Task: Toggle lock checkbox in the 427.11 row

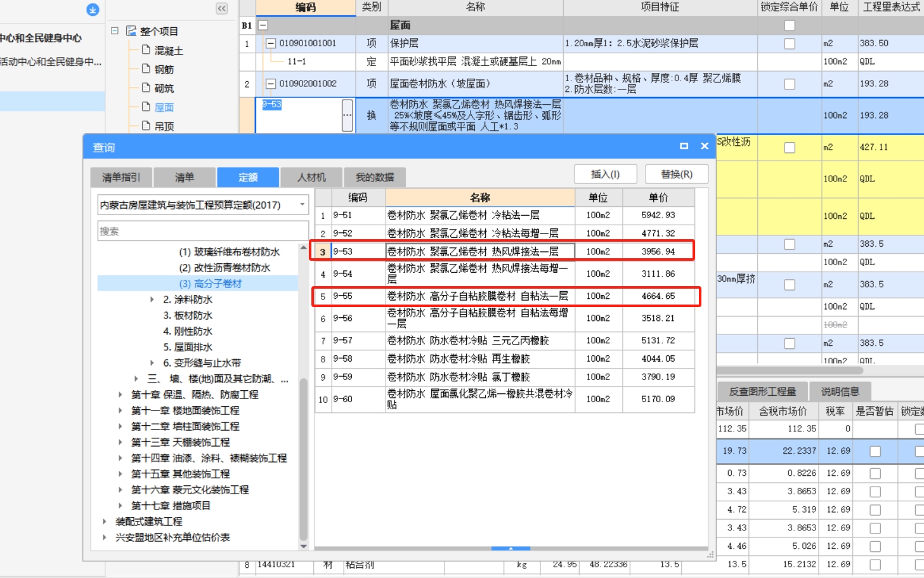Action: [x=790, y=147]
